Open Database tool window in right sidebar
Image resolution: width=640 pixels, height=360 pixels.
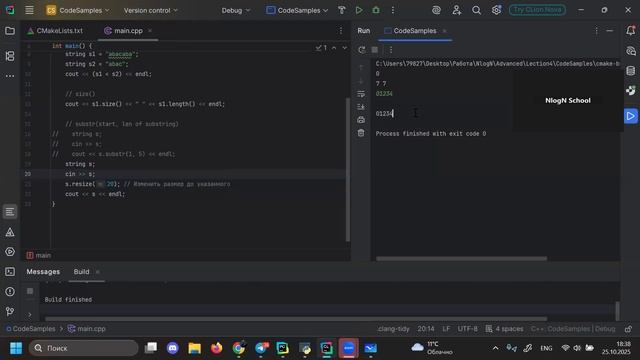[631, 71]
